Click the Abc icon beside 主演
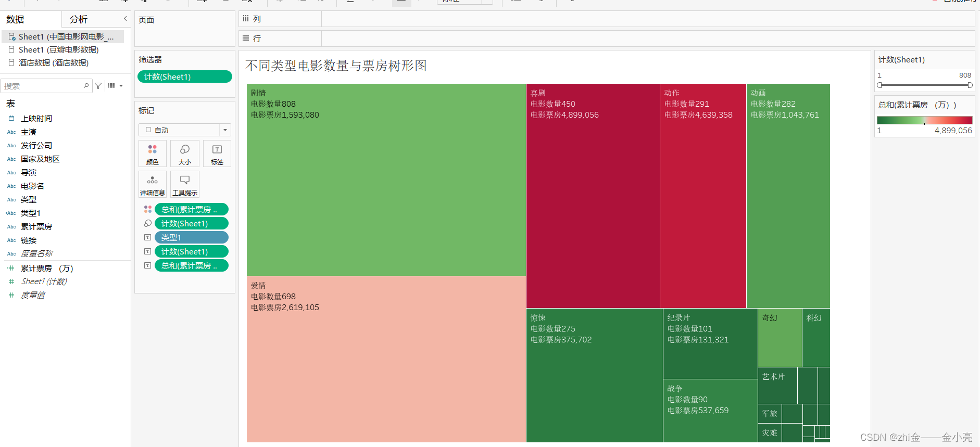The width and height of the screenshot is (980, 447). point(11,132)
